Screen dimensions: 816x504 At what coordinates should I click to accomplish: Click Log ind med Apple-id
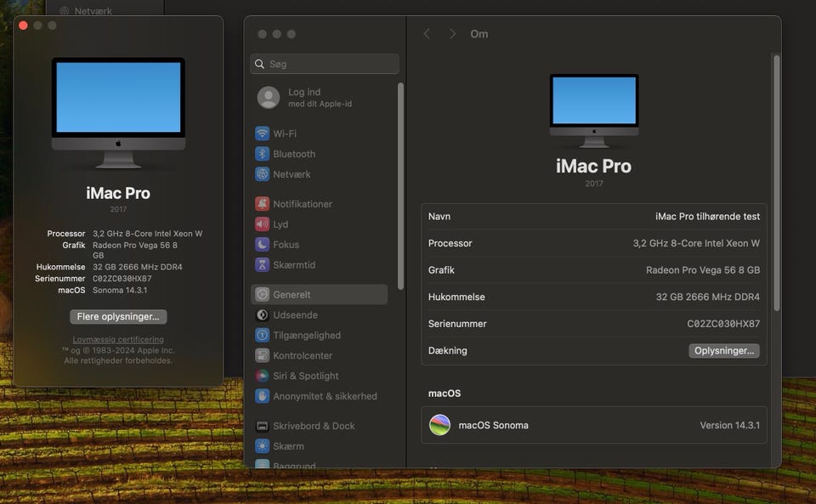pyautogui.click(x=306, y=98)
